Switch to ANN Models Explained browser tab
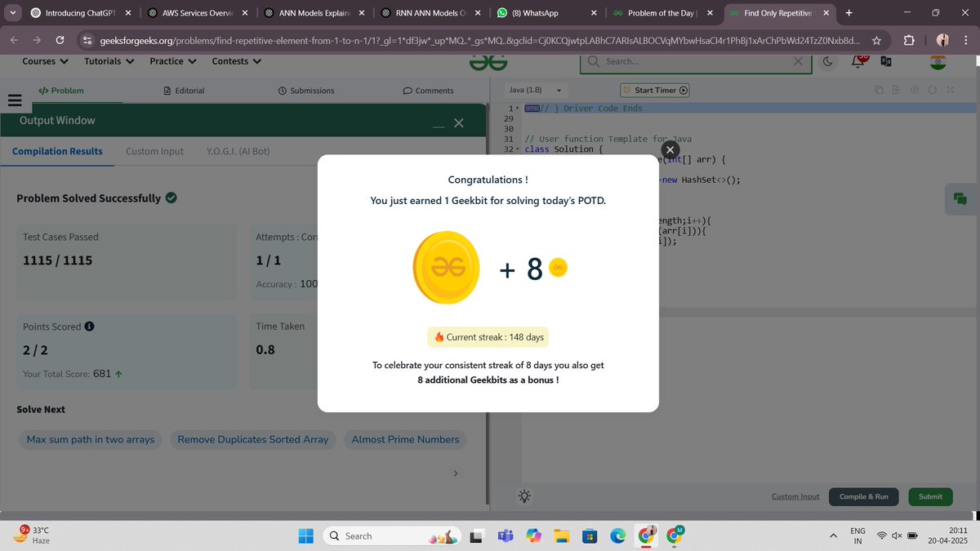 click(x=315, y=13)
